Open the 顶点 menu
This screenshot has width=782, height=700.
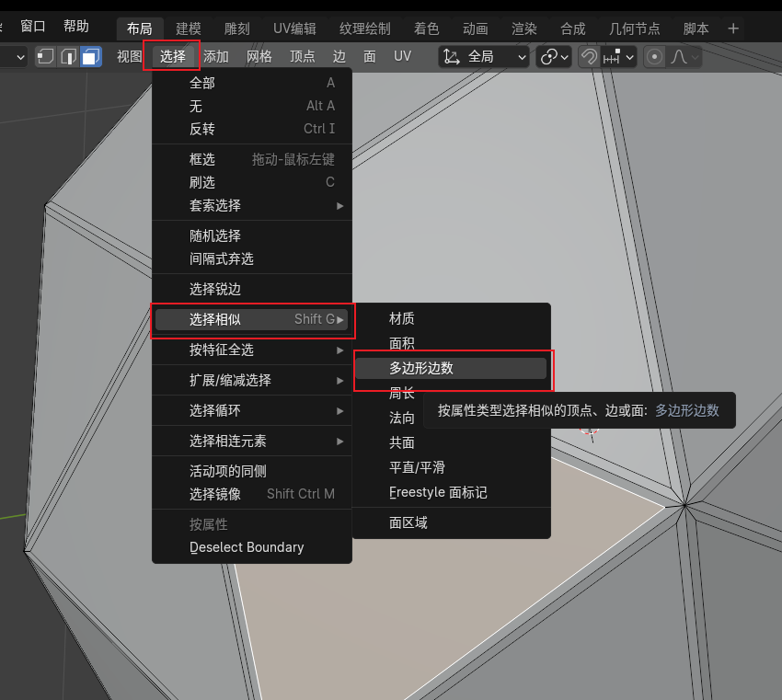pos(303,56)
